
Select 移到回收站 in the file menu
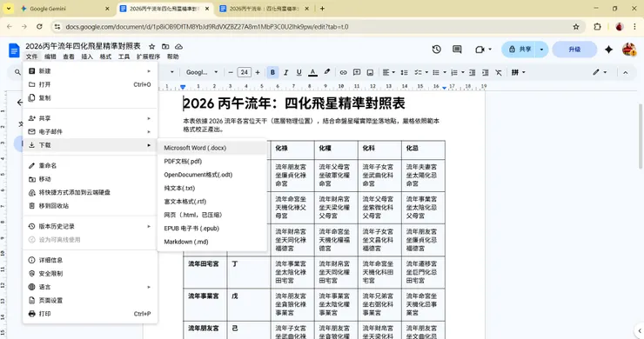coord(90,206)
